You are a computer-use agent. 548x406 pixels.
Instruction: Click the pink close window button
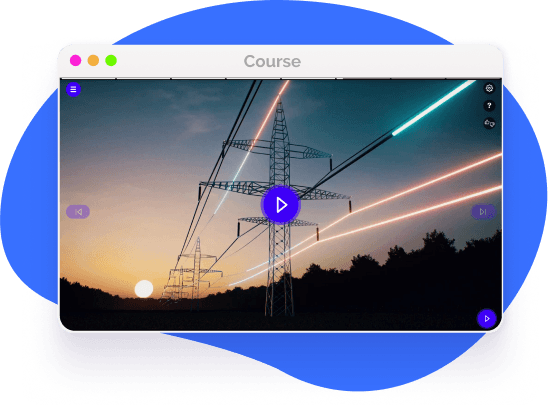75,60
